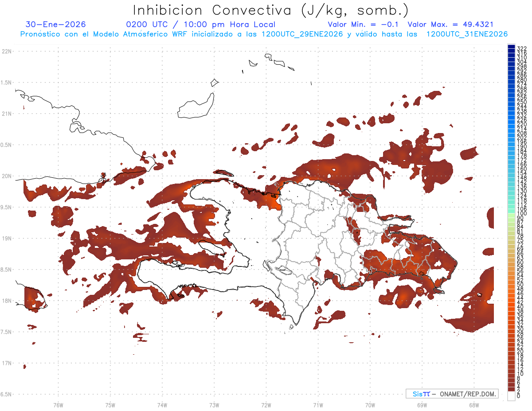Click the title 'Inhibicion Convectiva (J/kg, somb.)'

pyautogui.click(x=271, y=10)
